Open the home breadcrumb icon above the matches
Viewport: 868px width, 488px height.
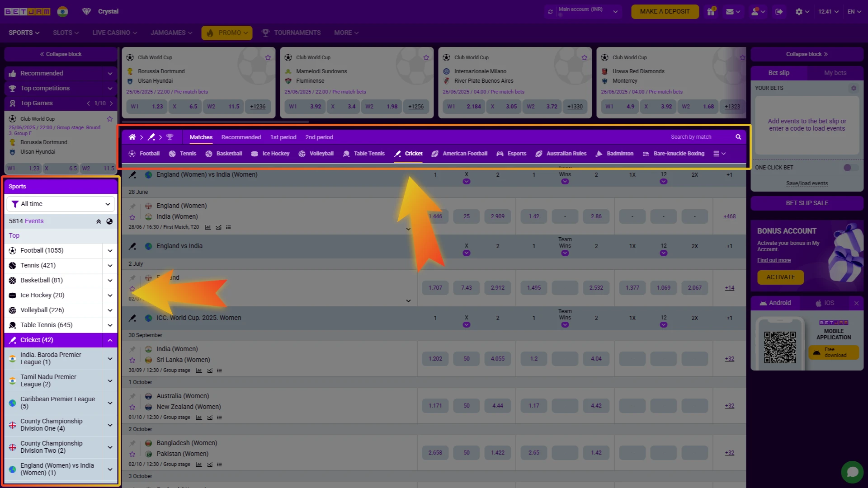tap(132, 137)
